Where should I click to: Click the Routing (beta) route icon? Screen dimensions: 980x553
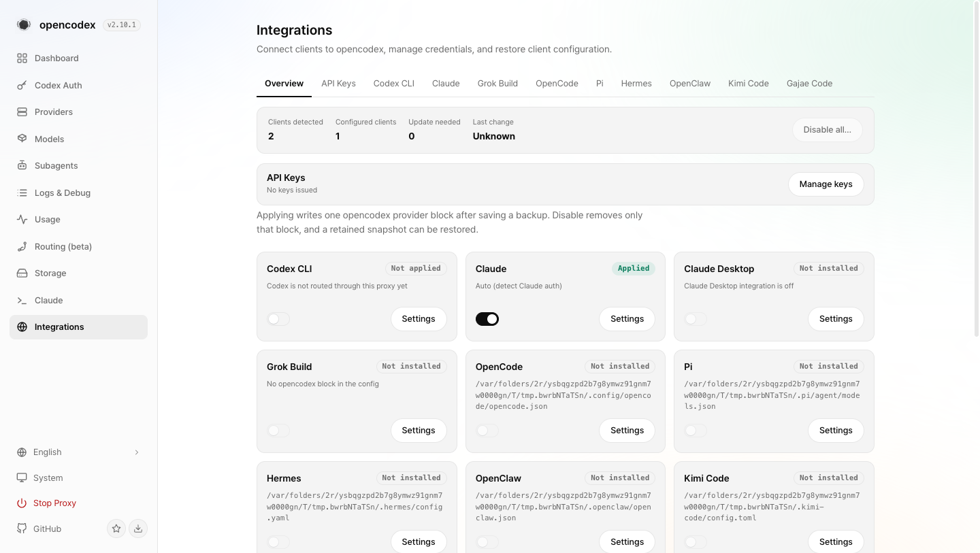(x=22, y=247)
